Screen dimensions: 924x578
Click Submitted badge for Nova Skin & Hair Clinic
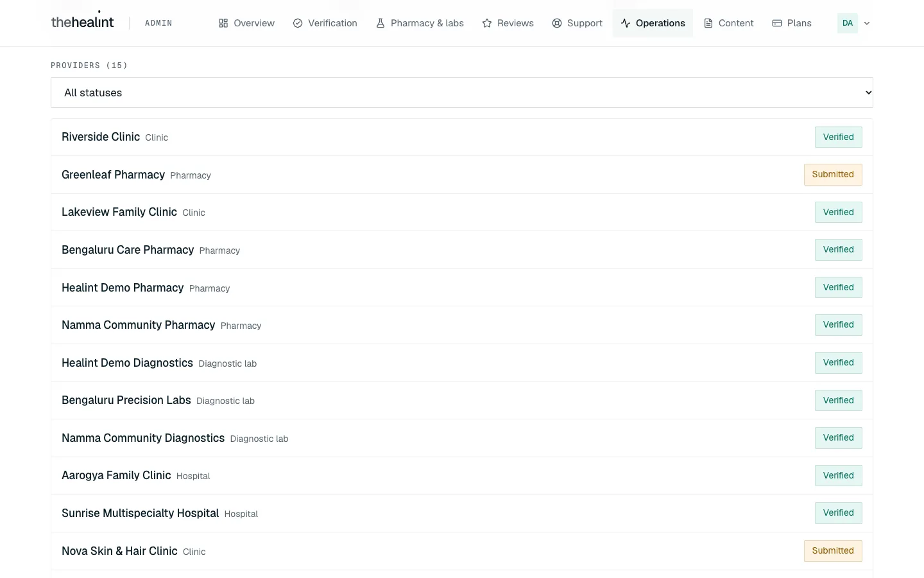[x=833, y=551]
